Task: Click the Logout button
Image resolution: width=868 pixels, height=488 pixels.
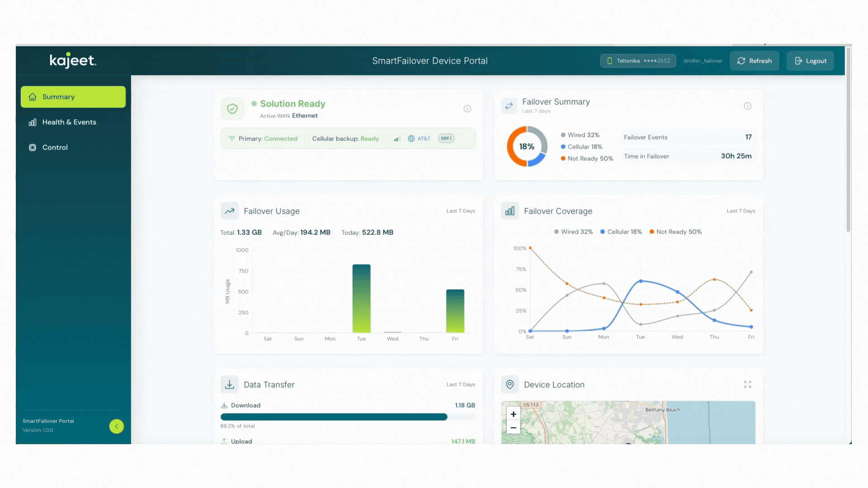Action: 810,61
